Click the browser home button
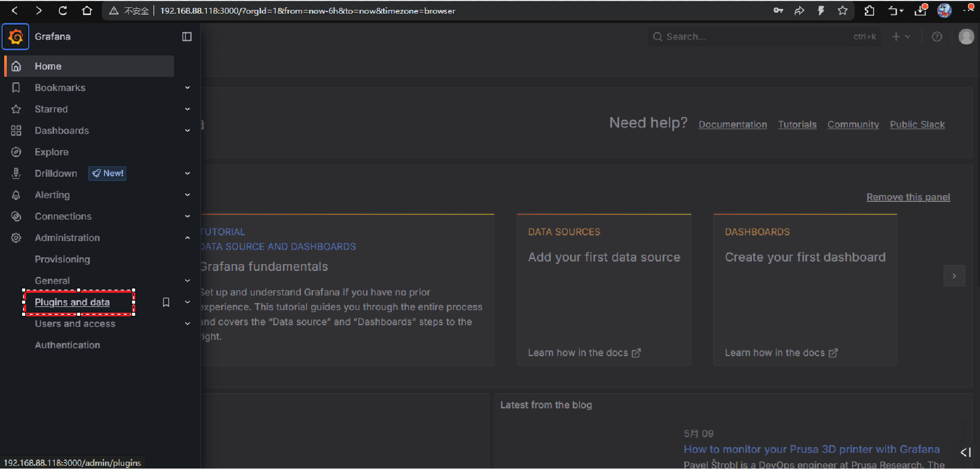 pos(87,10)
